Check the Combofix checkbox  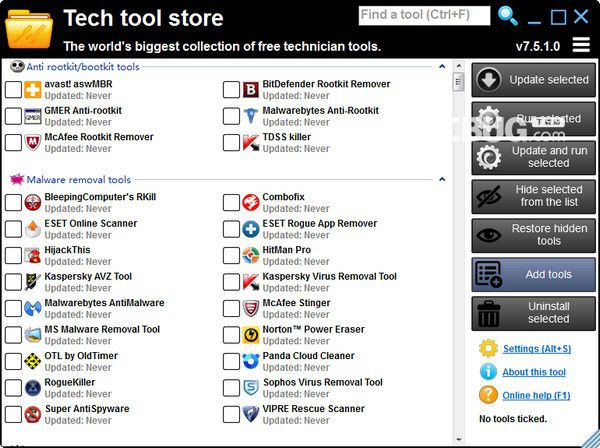click(x=232, y=203)
